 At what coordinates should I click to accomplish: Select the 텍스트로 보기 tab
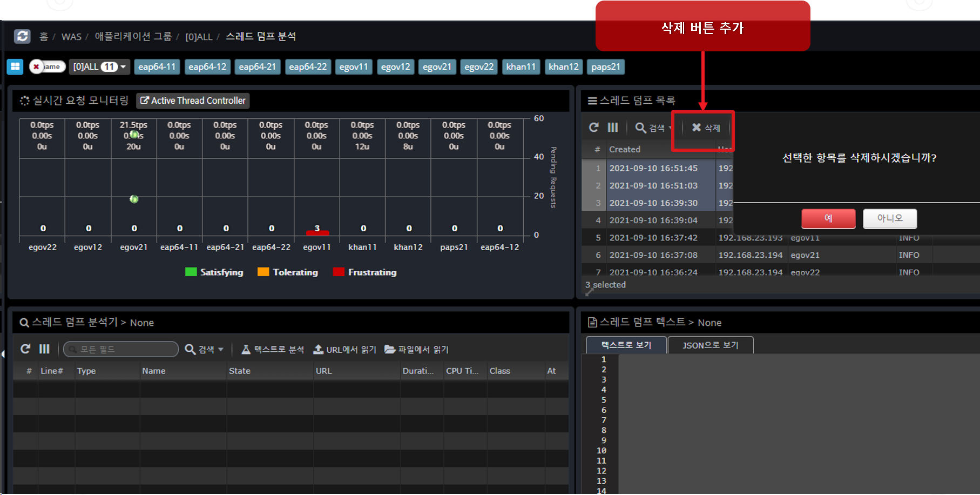(626, 345)
